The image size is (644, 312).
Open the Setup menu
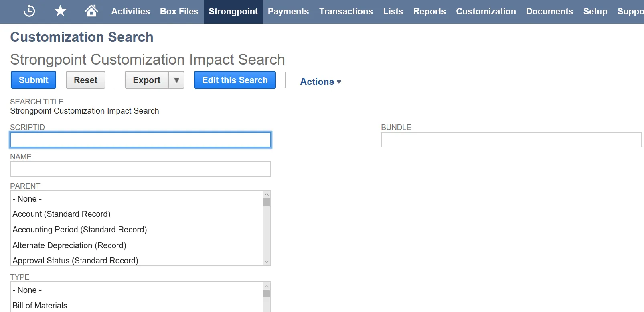click(x=595, y=12)
